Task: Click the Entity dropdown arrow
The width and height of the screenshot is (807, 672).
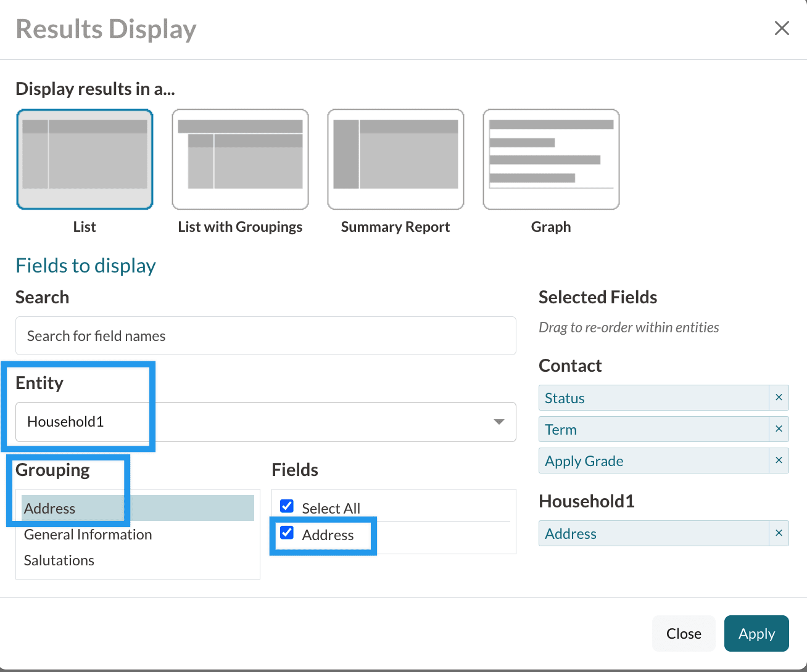Action: pyautogui.click(x=499, y=422)
